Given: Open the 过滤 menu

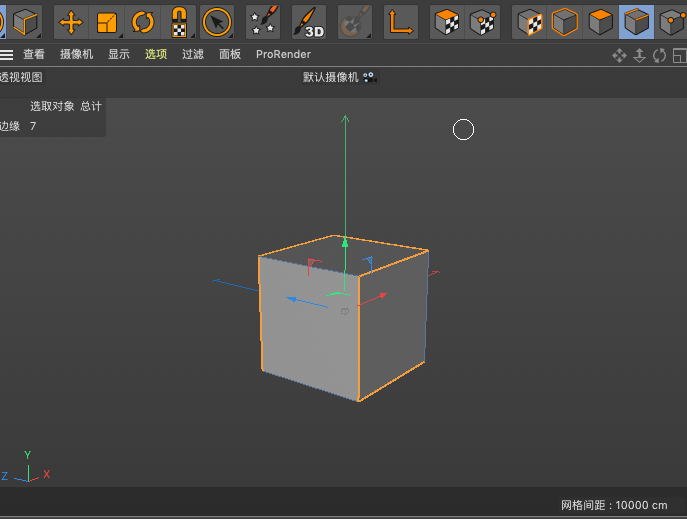Looking at the screenshot, I should tap(193, 54).
